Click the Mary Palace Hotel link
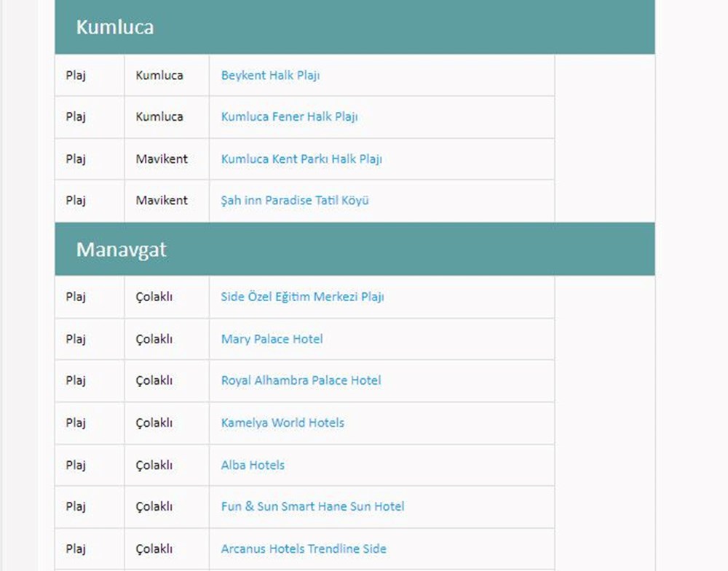The height and width of the screenshot is (571, 728). (272, 340)
